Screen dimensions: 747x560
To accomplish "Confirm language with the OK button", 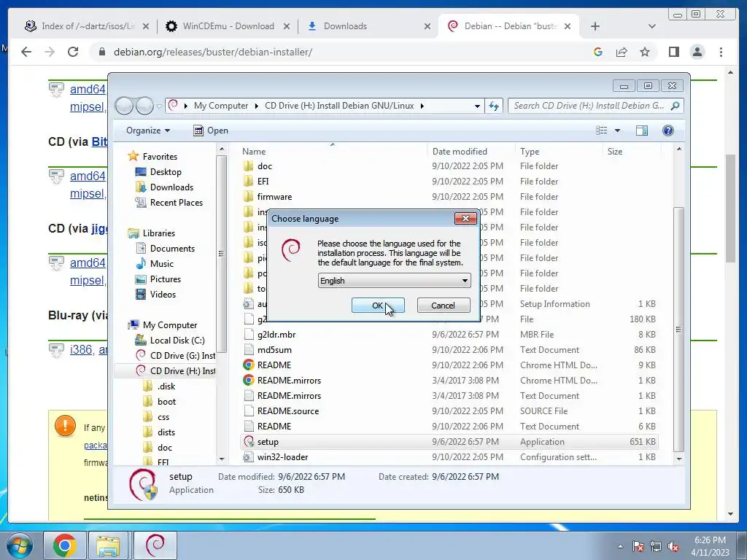I will coord(378,306).
